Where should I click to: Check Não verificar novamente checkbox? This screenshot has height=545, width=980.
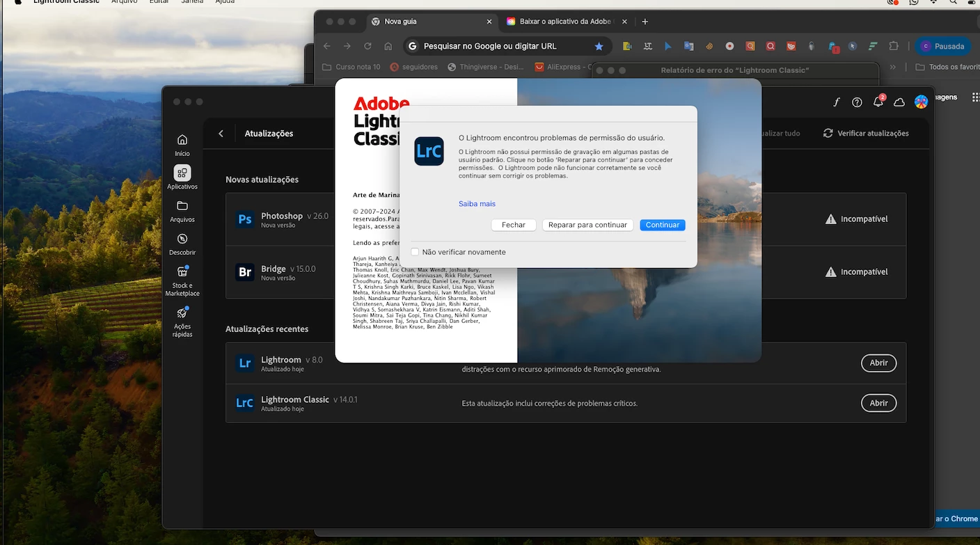415,252
